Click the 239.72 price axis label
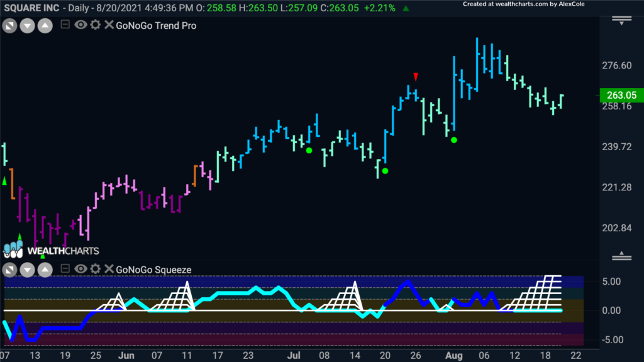 point(616,147)
